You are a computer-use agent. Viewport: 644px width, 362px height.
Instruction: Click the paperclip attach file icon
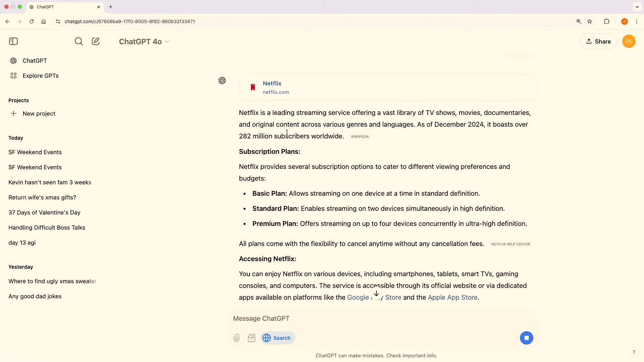point(236,338)
